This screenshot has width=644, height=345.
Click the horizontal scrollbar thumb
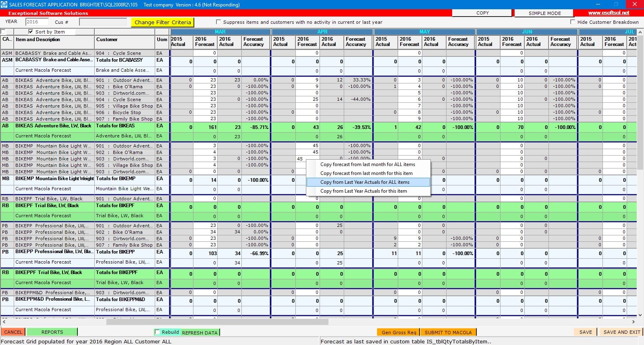217,322
